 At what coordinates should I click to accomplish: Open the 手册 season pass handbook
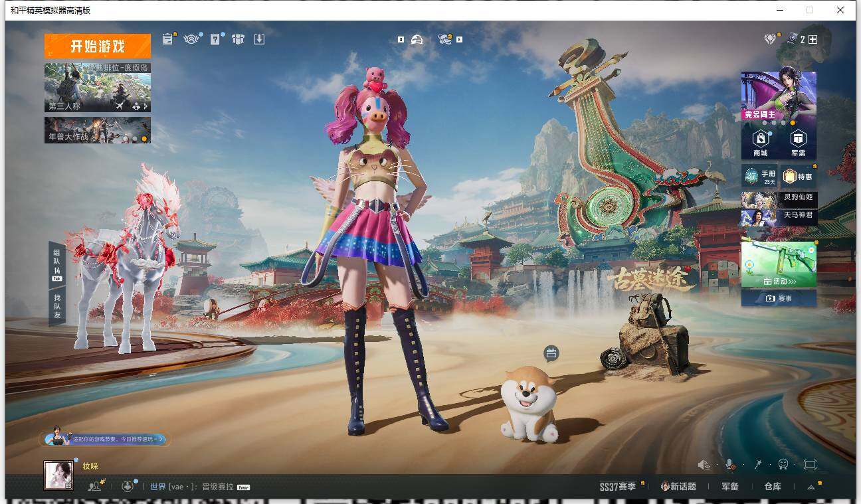point(760,177)
